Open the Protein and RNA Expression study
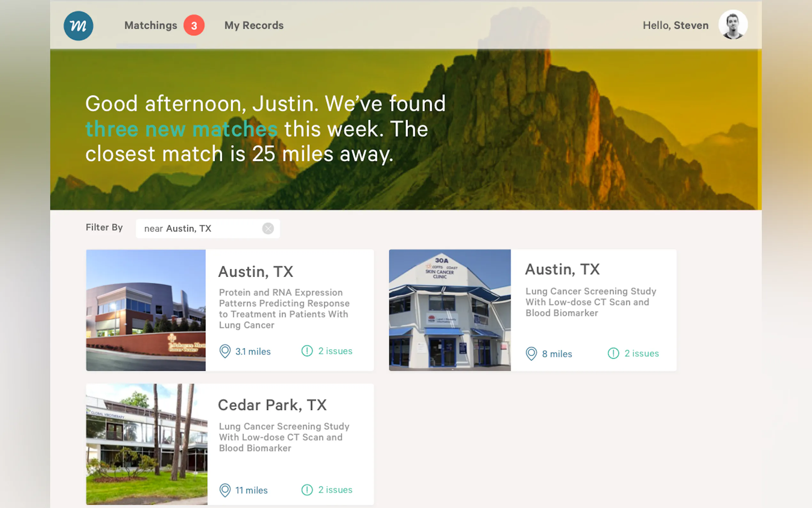This screenshot has height=508, width=812. coord(284,308)
